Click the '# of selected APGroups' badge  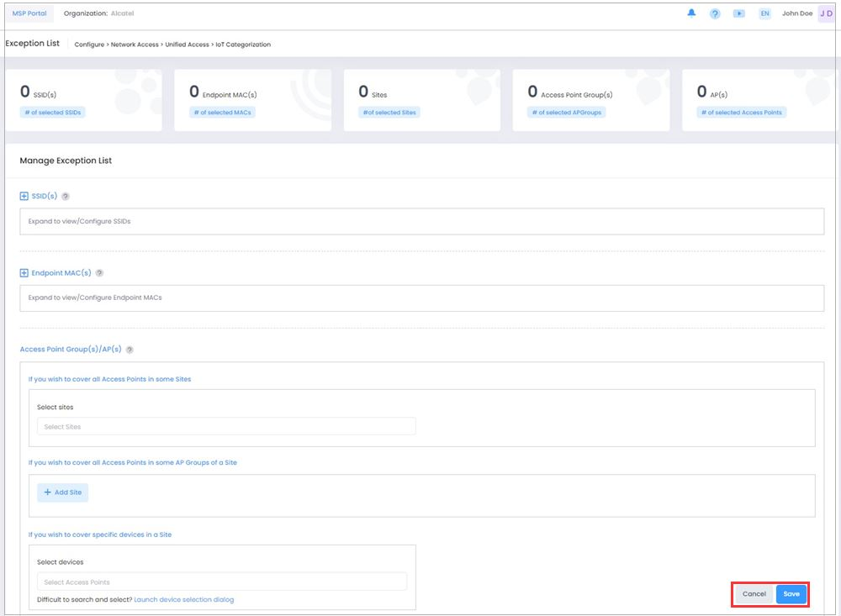click(566, 113)
